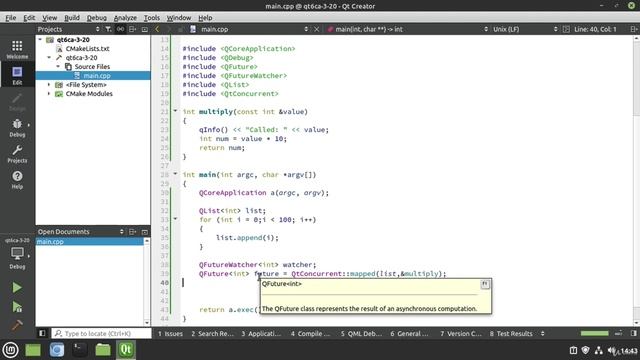This screenshot has height=360, width=640.
Task: Open Projects mode wrench icon
Action: pos(17,153)
